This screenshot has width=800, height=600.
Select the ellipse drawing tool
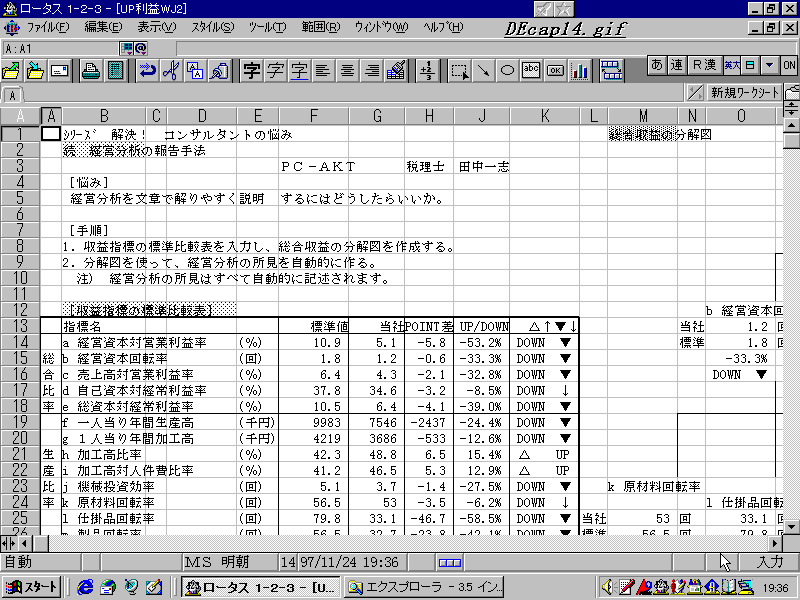click(507, 70)
